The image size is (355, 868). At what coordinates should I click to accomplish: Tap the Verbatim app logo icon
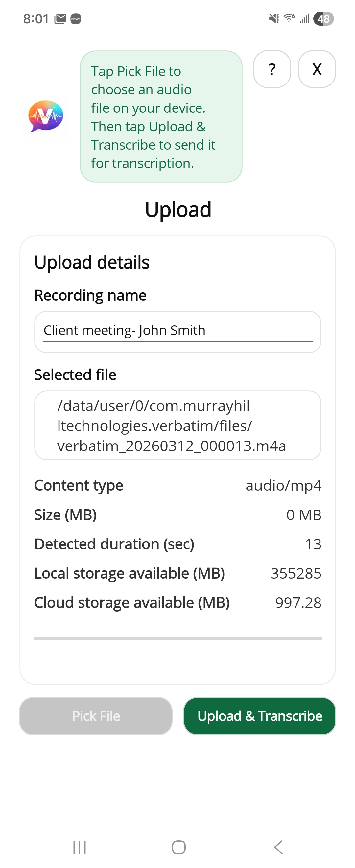coord(45,116)
